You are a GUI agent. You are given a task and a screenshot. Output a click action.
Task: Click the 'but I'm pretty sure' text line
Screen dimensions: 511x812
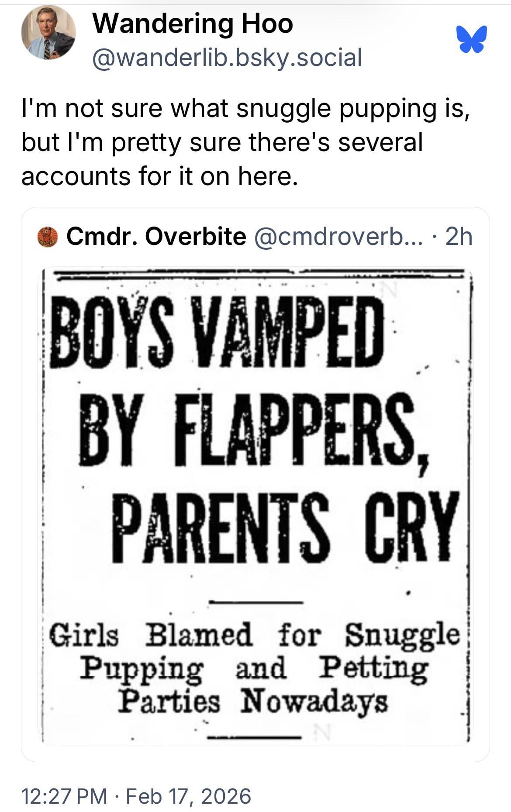222,142
